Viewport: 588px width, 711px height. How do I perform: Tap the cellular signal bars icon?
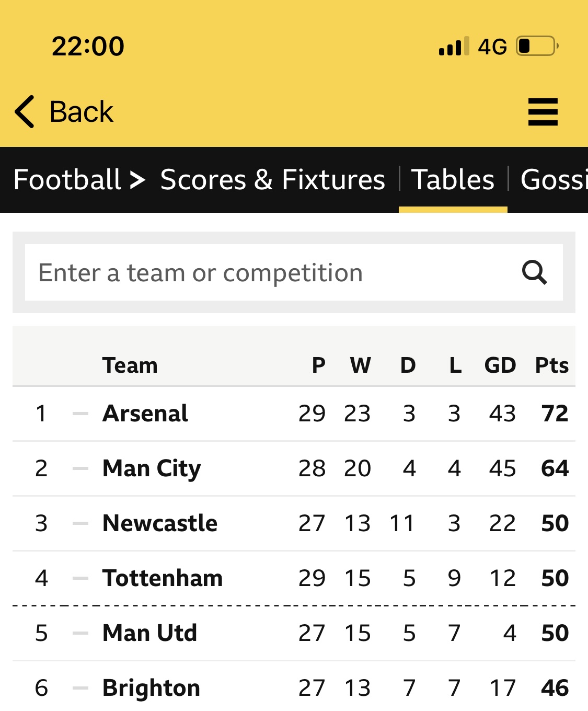[454, 46]
